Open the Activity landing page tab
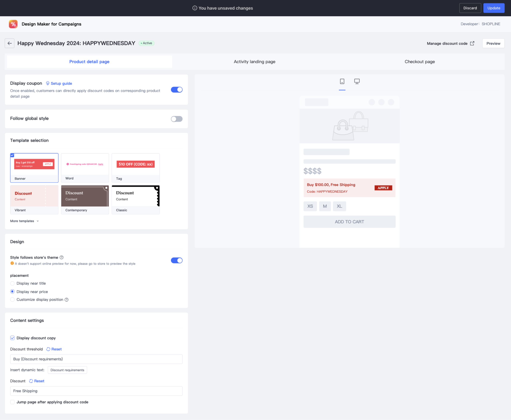This screenshot has height=420, width=511. pos(254,62)
